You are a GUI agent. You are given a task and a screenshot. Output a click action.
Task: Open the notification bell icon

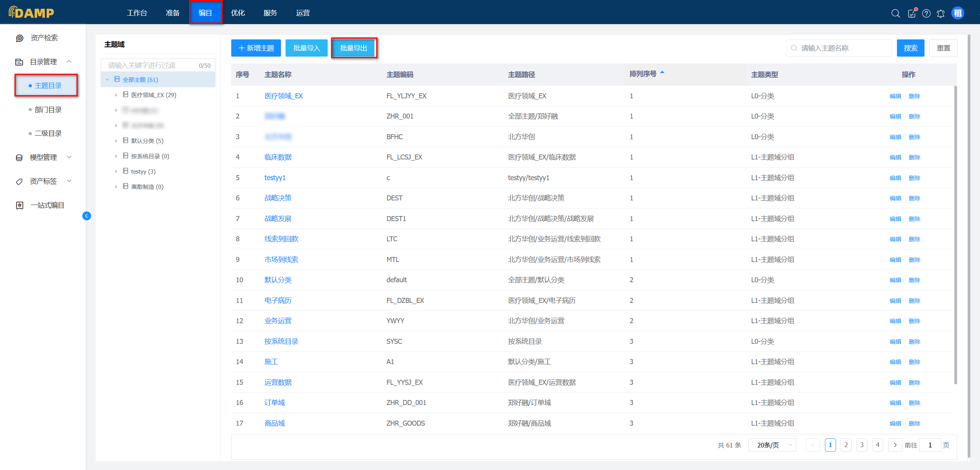click(x=941, y=13)
